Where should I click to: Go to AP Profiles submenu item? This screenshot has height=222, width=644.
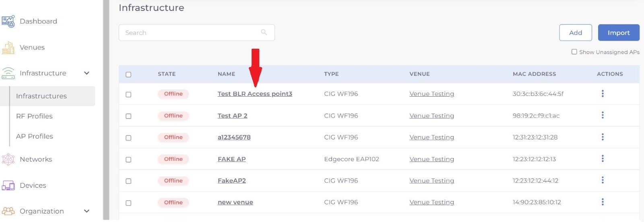(35, 136)
